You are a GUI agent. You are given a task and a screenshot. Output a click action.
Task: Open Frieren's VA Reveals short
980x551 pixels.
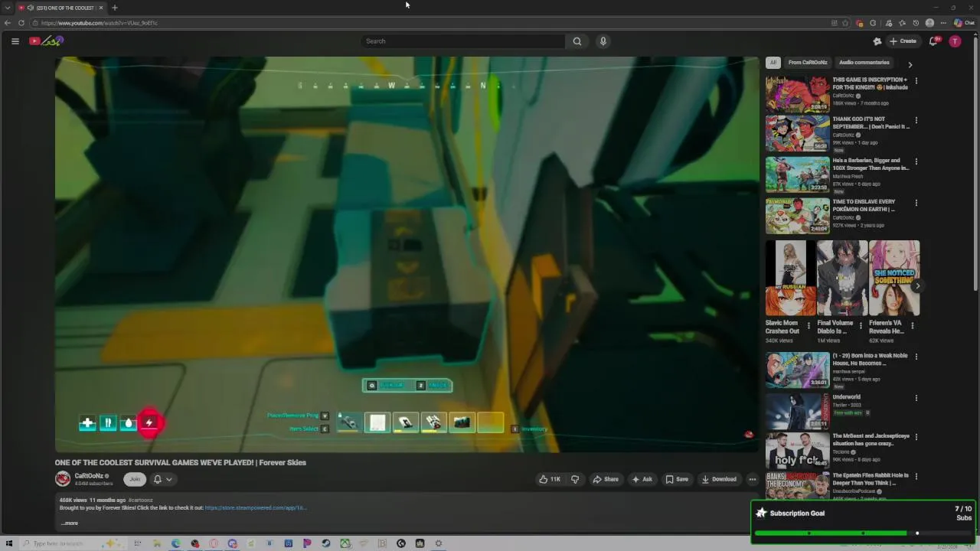894,278
